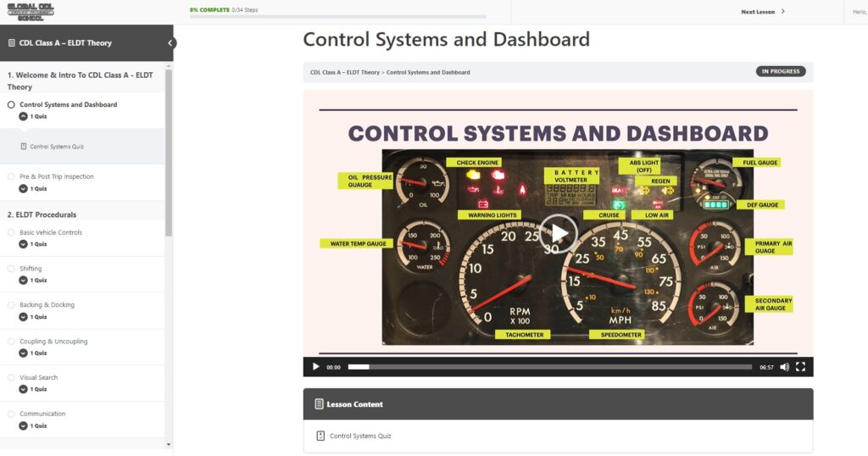Click the Next Lesson arrow icon
868x456 pixels.
click(x=782, y=12)
